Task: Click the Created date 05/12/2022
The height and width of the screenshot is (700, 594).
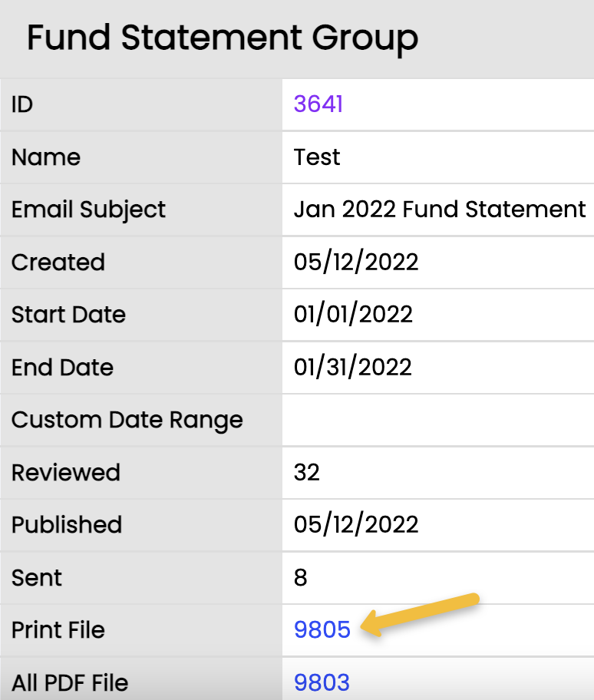Action: tap(356, 262)
